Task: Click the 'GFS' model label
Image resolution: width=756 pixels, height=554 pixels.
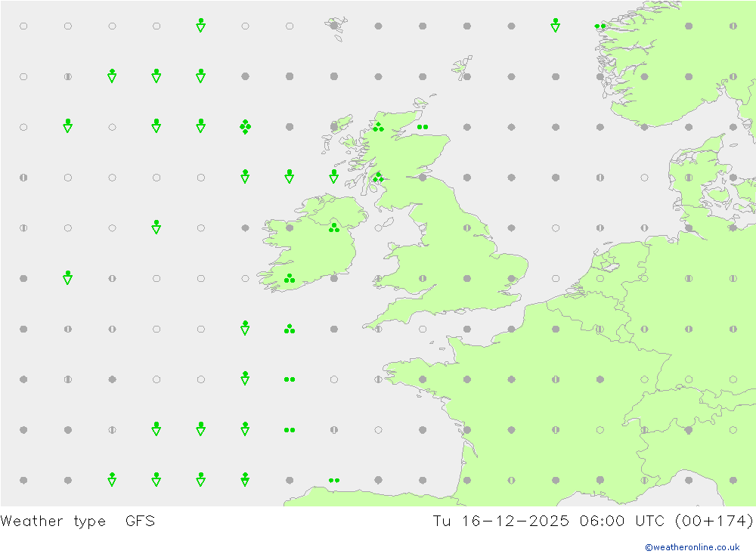Action: click(x=141, y=521)
